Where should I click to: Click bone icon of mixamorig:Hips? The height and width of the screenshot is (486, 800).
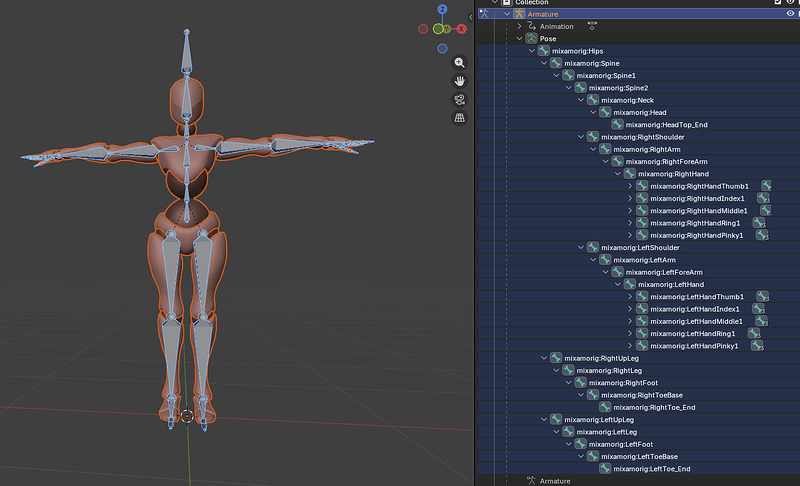[x=544, y=50]
